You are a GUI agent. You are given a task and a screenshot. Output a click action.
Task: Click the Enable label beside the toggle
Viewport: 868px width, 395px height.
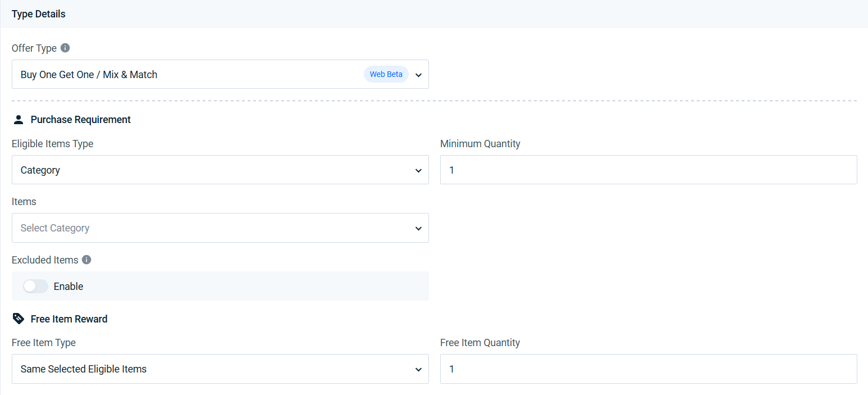pyautogui.click(x=68, y=286)
